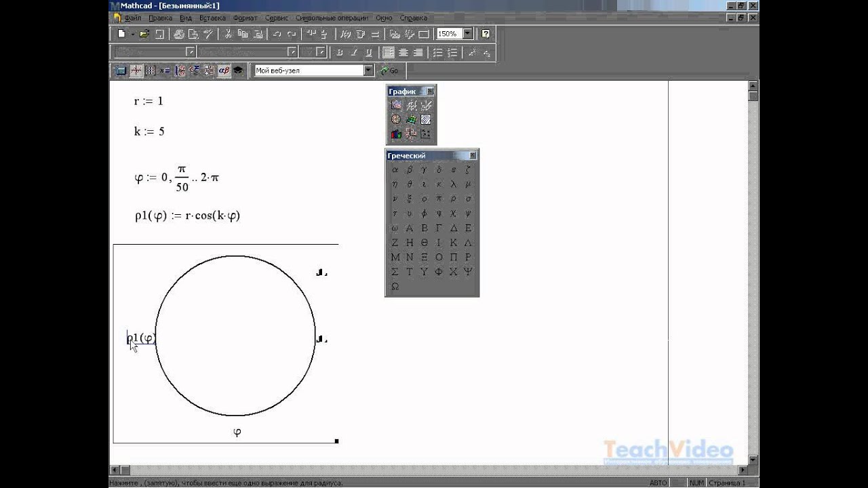
Task: Click the Insert Function f(x) icon
Action: pos(345,34)
